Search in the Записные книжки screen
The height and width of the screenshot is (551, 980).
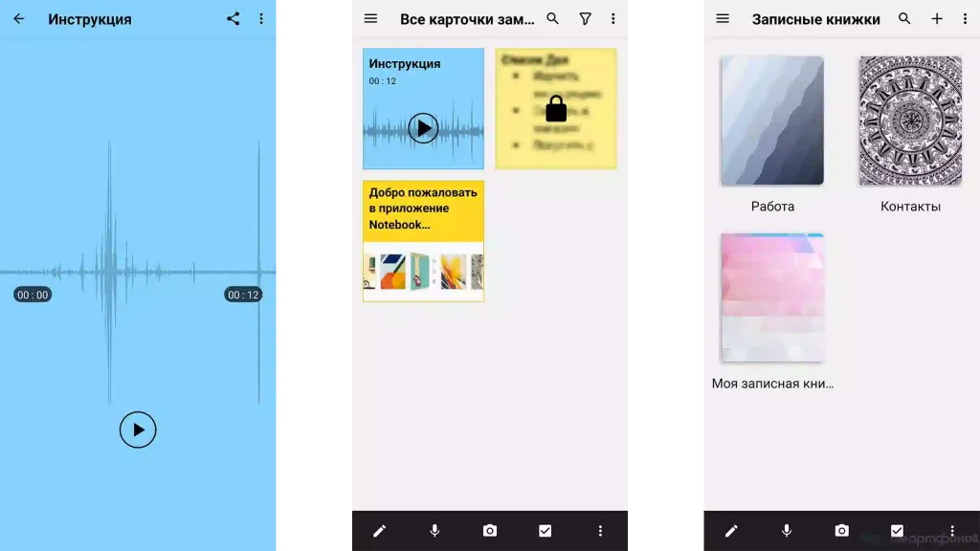tap(904, 19)
